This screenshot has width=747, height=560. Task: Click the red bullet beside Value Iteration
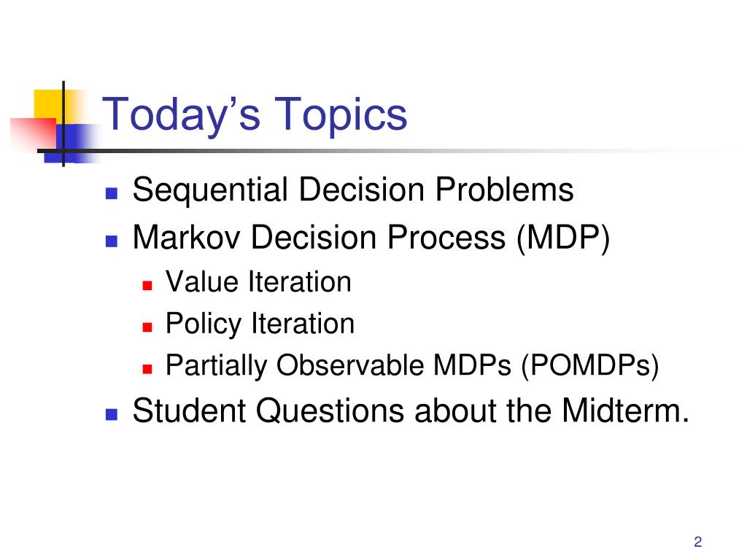147,285
